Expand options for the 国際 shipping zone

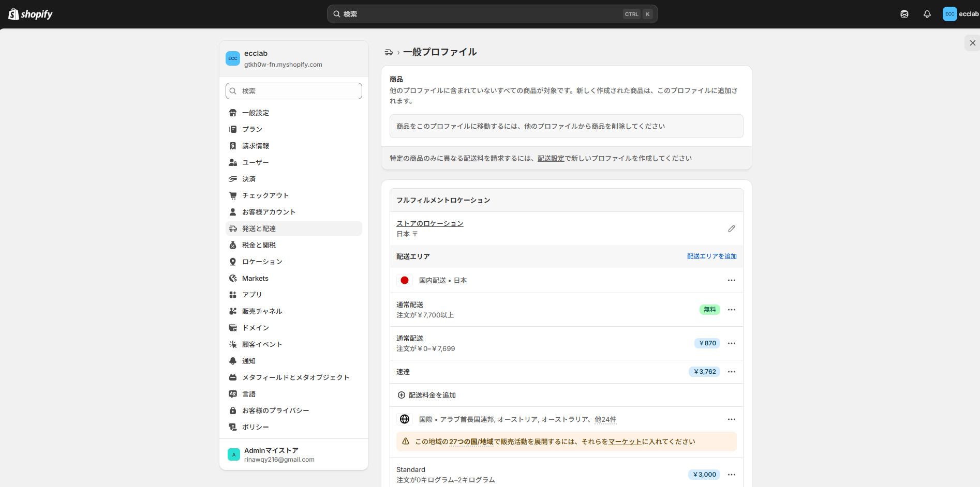pos(731,419)
